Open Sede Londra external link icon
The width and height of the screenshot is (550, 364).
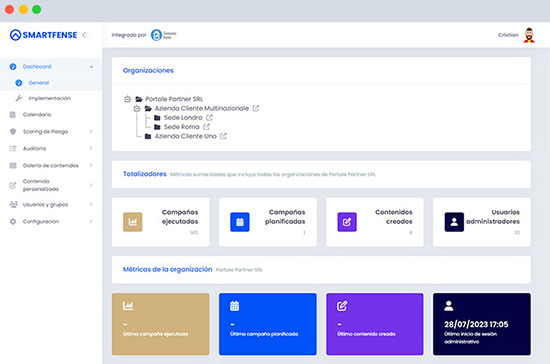point(209,117)
